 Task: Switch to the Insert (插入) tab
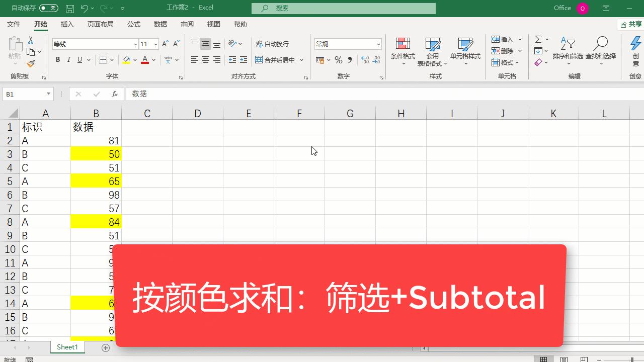click(x=67, y=24)
